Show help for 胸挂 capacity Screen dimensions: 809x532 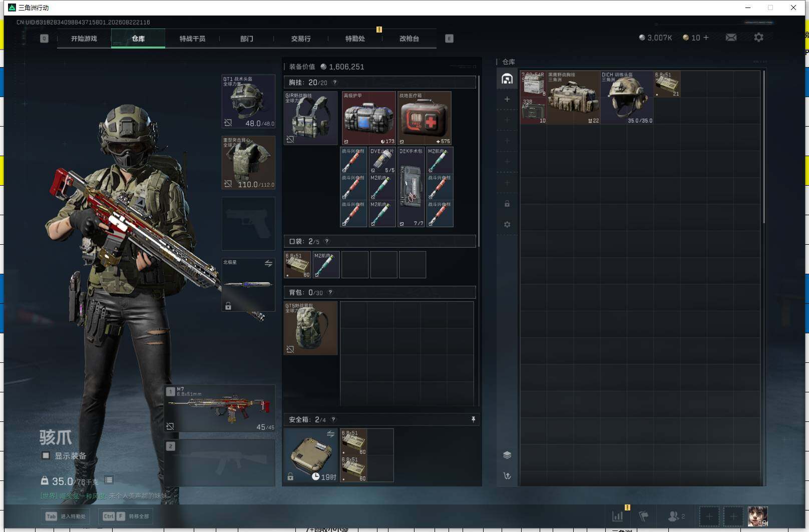[335, 83]
